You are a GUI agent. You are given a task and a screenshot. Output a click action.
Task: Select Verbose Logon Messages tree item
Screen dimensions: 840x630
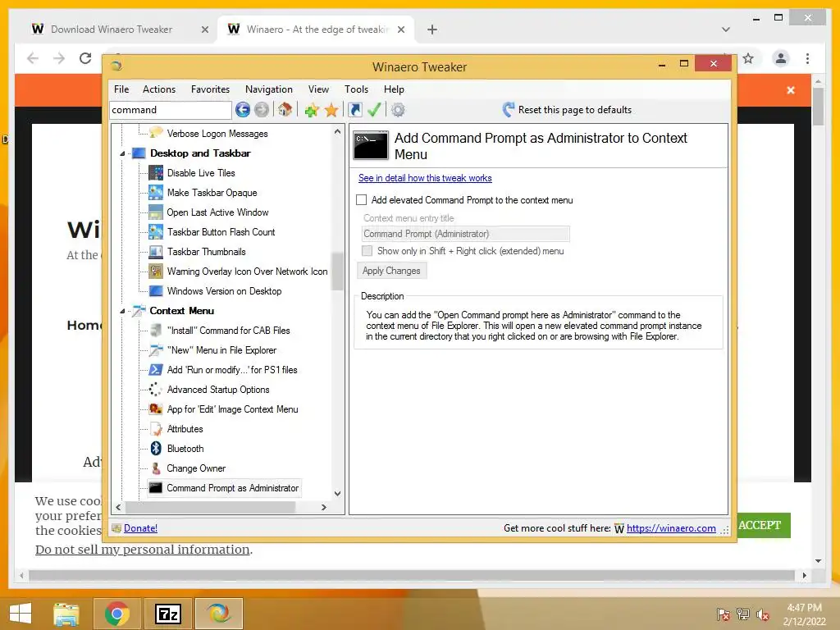pos(217,134)
